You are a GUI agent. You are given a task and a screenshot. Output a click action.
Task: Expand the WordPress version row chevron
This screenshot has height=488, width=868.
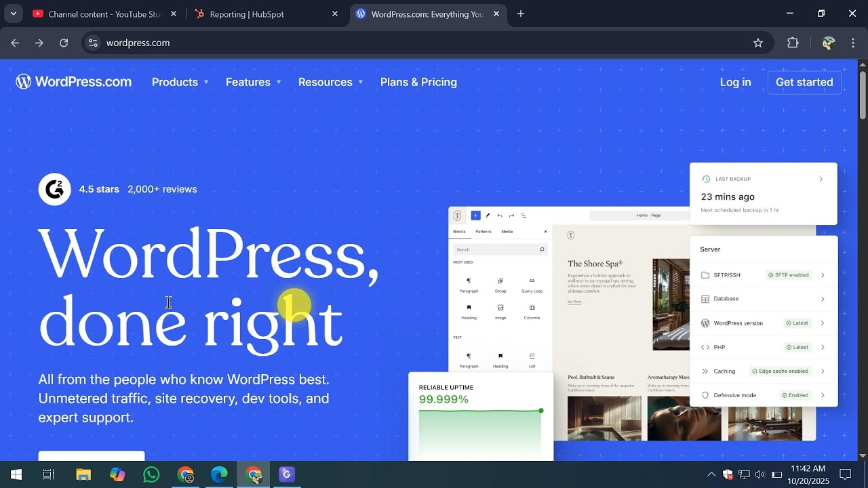(823, 323)
